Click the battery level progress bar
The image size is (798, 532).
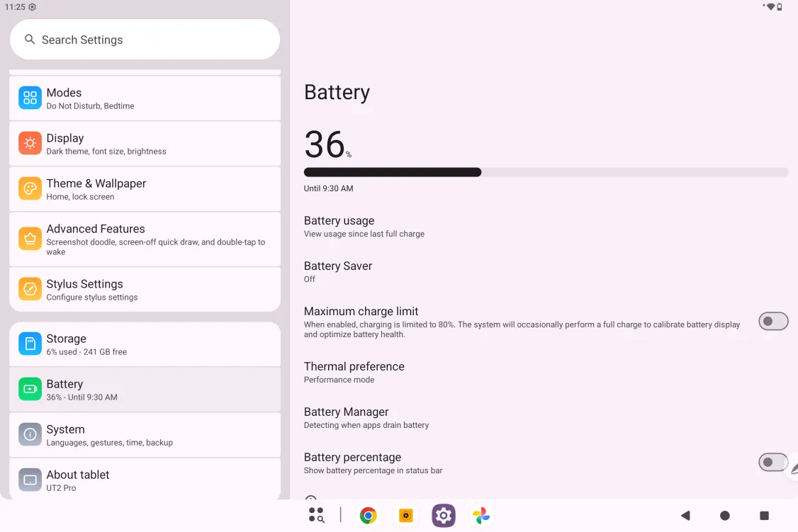(x=546, y=172)
